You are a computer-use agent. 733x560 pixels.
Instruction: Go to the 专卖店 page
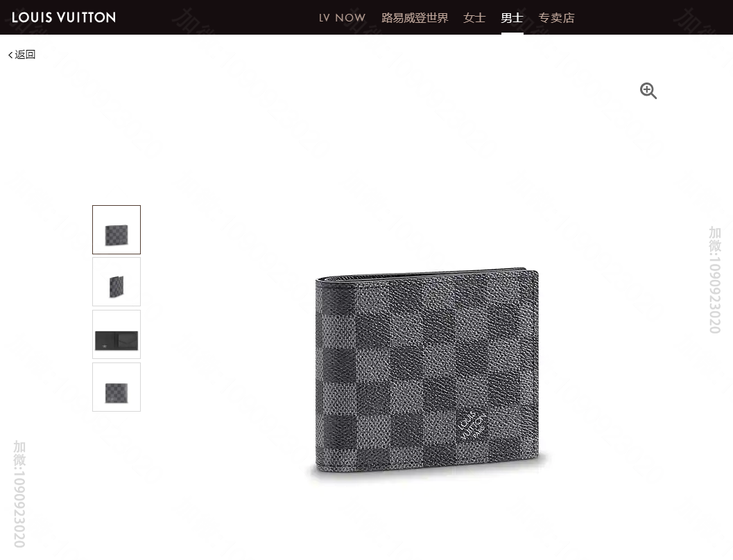556,18
